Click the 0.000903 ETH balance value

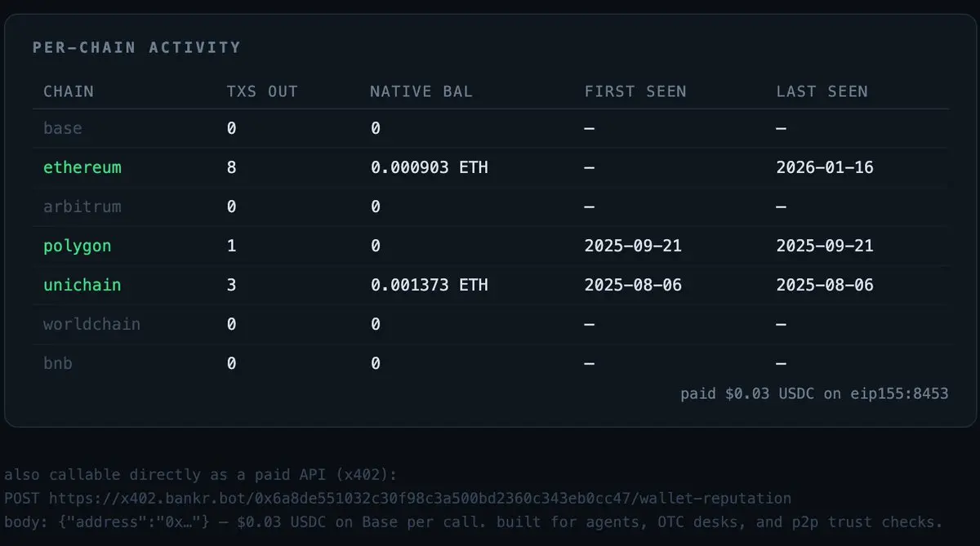[430, 167]
